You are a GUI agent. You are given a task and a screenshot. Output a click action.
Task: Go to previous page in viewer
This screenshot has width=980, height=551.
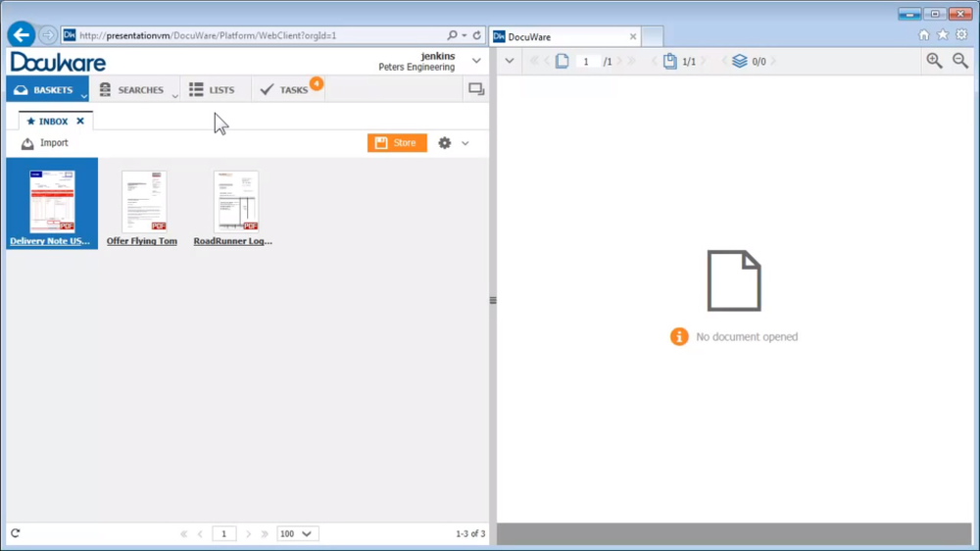(x=547, y=62)
